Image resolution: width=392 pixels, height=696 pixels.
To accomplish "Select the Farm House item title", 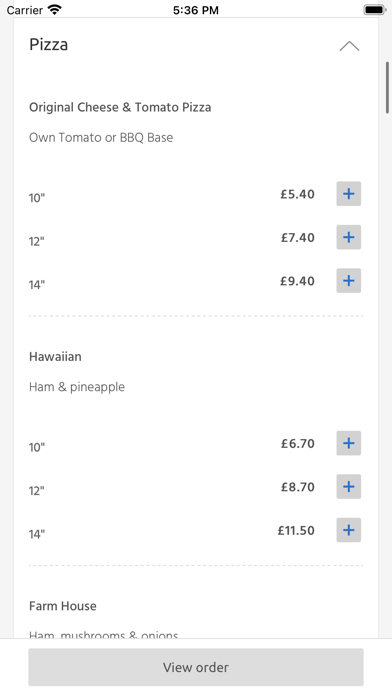I will coord(63,606).
